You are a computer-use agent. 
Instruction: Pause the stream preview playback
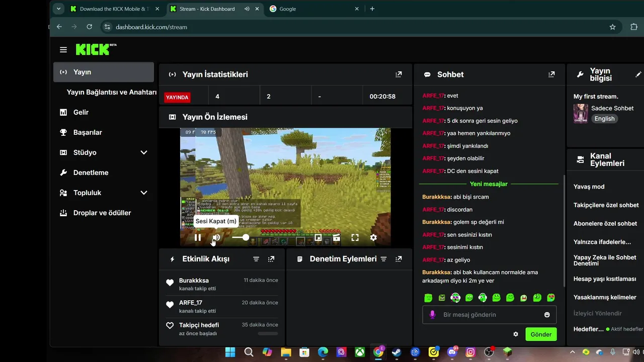[198, 237]
